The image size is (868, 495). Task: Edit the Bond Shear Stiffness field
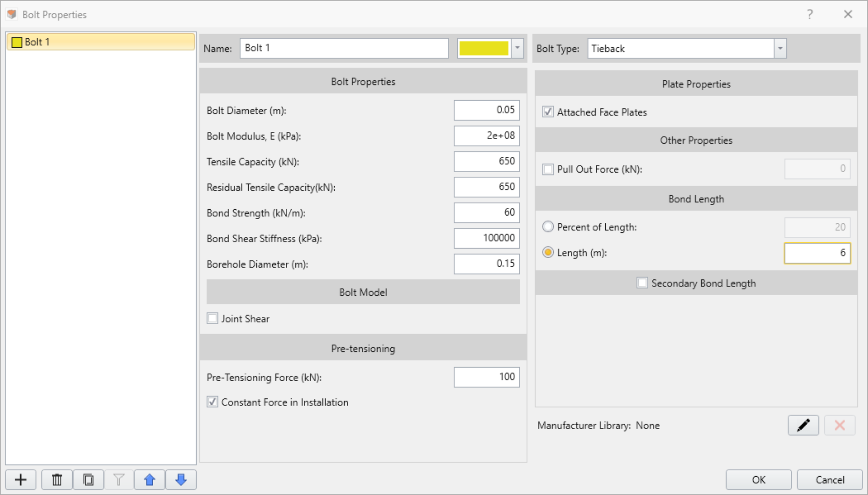tap(487, 238)
